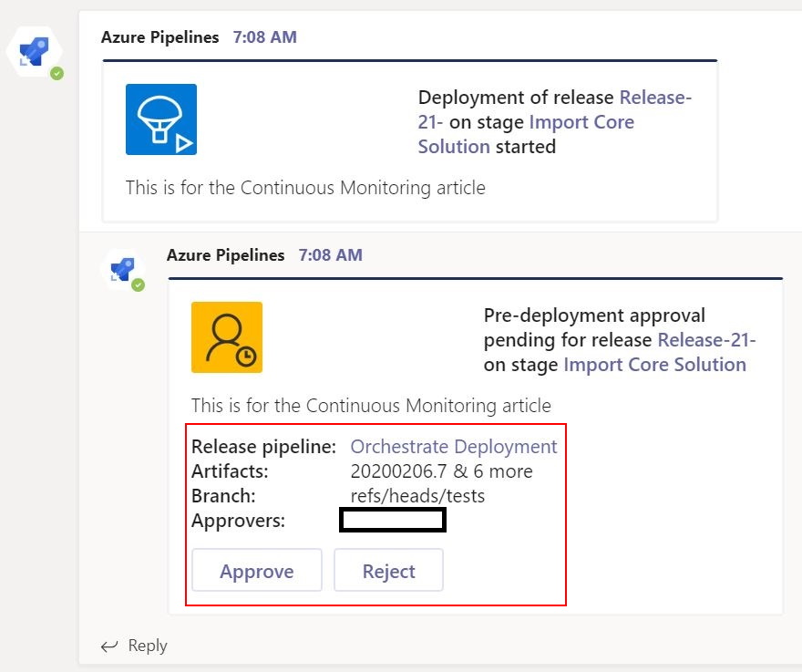Screen dimensions: 802x672
Task: Click the Release pipeline: label
Action: click(x=263, y=446)
